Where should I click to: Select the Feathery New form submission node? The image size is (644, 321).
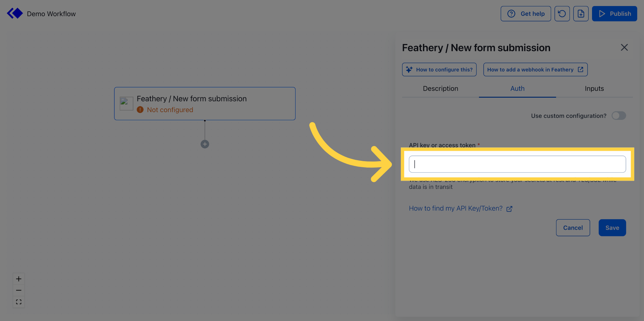tap(205, 103)
